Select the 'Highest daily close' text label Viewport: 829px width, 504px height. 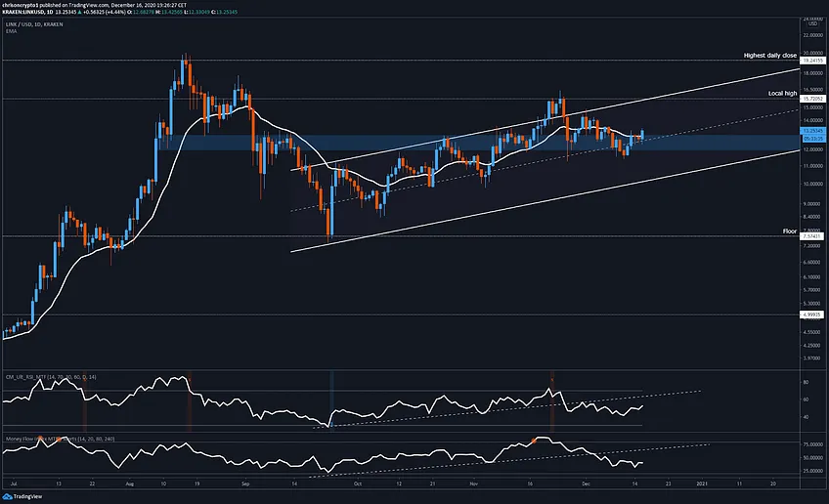769,56
